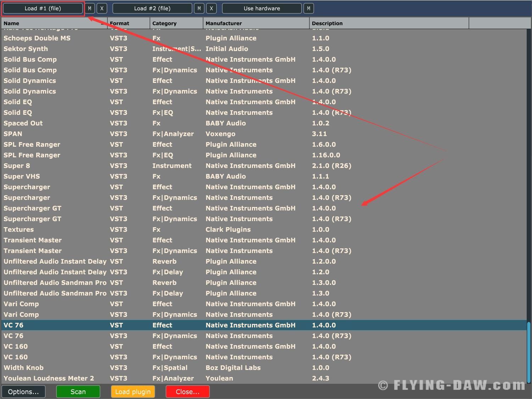
Task: Select Unfiltered Audio Sandman Pro VST3 row
Action: pos(264,293)
